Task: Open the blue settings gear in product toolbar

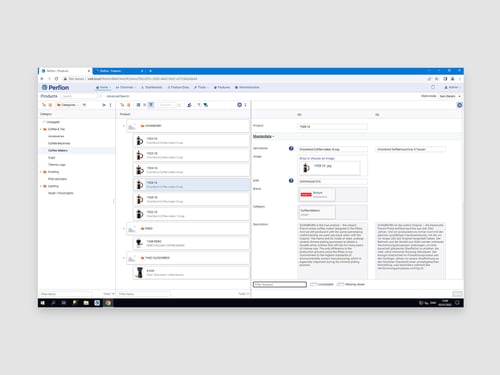Action: [x=239, y=105]
